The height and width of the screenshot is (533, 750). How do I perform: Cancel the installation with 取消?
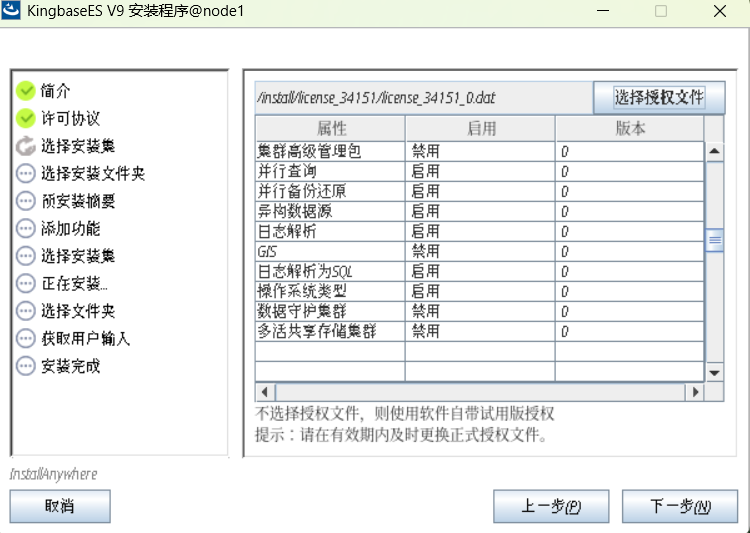click(x=60, y=506)
